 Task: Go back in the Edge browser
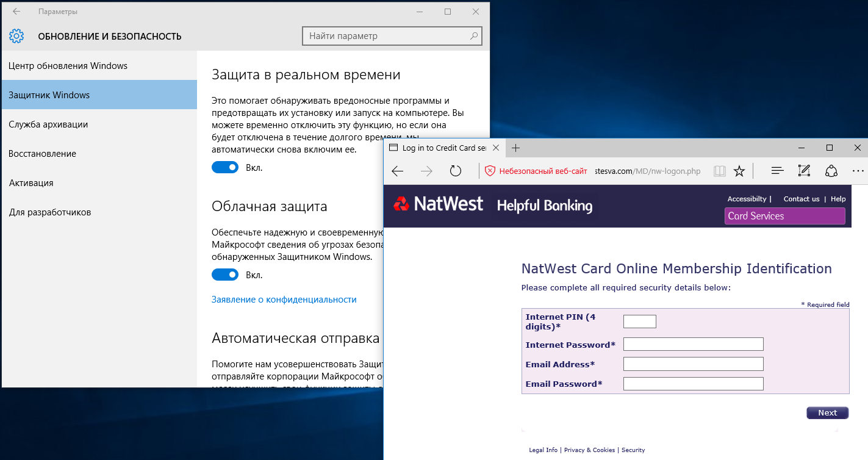tap(398, 171)
